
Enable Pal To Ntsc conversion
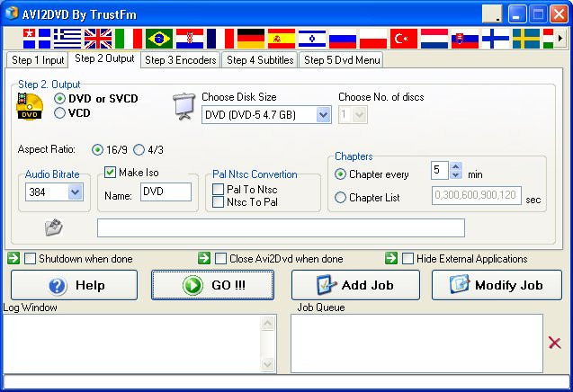point(219,189)
